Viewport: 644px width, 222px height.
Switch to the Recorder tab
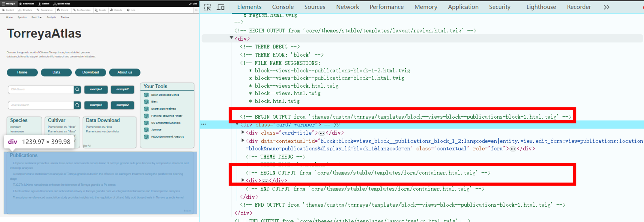pos(579,7)
